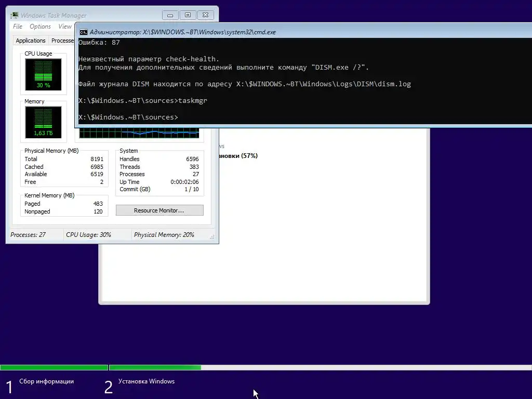Click the status bar Physical Memory: 20% entry
532x399 pixels.
[164, 235]
